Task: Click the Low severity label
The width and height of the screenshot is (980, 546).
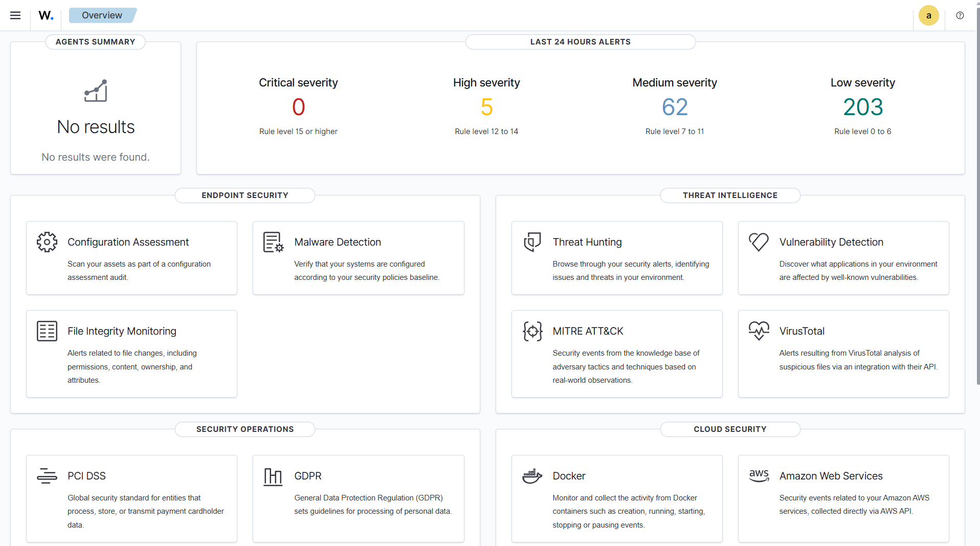Action: [863, 82]
